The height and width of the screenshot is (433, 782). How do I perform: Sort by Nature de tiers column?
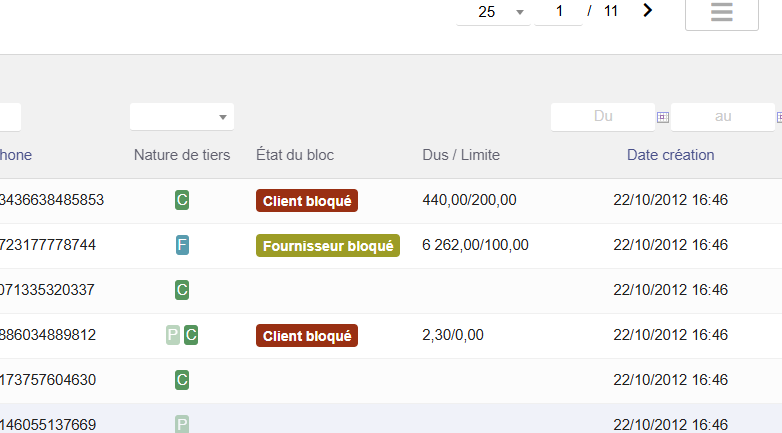click(182, 155)
